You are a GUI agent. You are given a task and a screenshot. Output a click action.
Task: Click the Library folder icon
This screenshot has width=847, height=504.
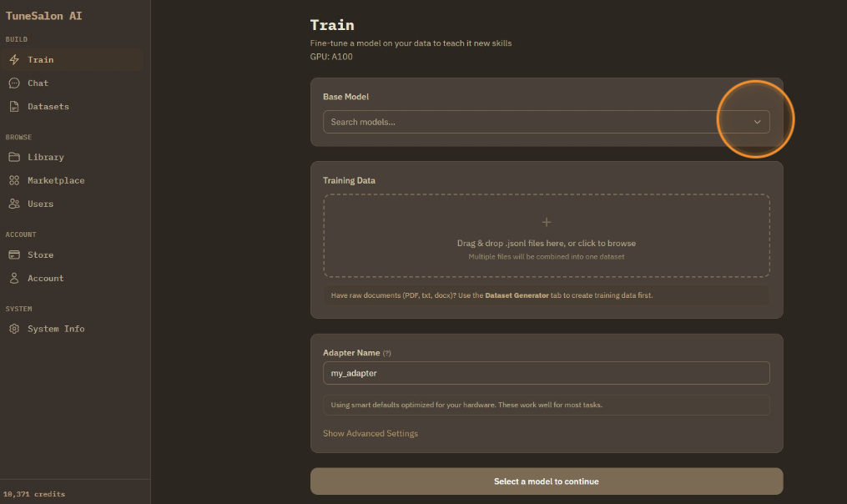point(14,157)
